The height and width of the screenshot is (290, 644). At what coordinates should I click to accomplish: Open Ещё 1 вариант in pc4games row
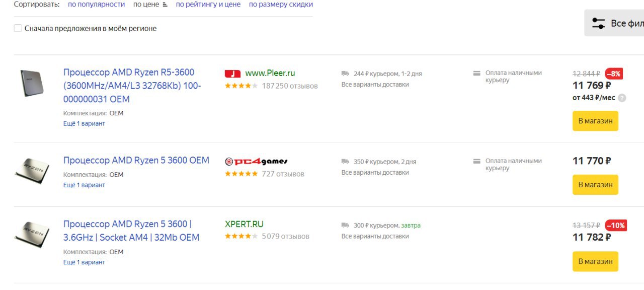[x=84, y=185]
